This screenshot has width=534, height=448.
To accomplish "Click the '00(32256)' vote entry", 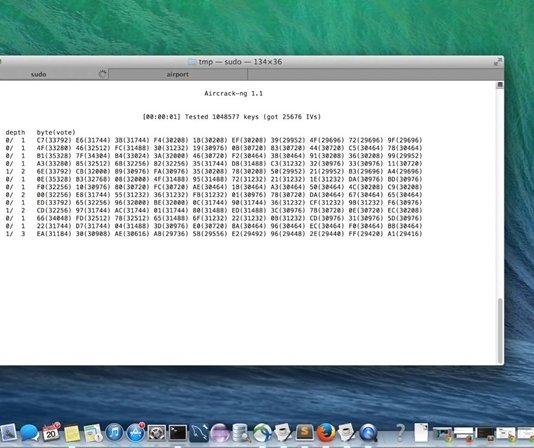I will (x=54, y=195).
